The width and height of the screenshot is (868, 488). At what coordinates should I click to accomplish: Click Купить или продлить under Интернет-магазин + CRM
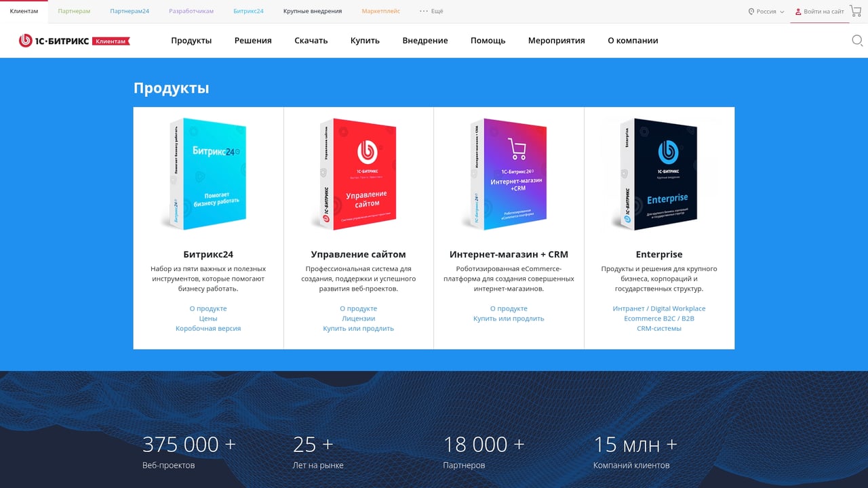(x=508, y=318)
